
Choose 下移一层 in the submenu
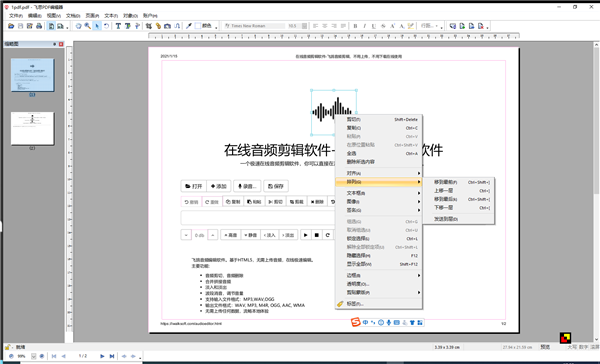point(459,207)
